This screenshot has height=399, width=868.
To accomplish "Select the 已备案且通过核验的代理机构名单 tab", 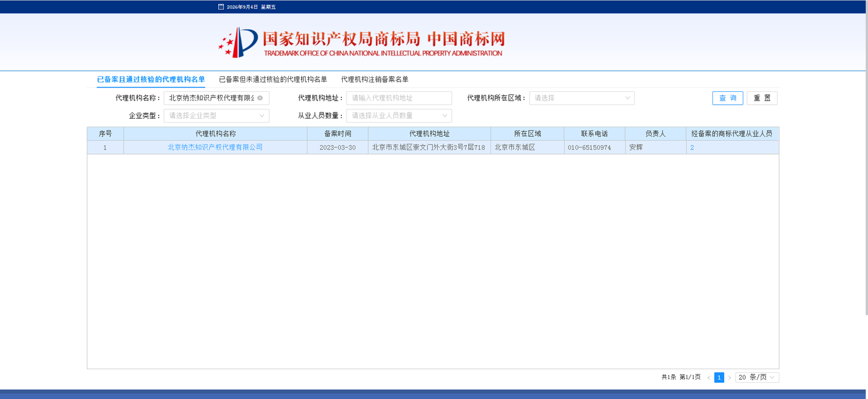I will (x=151, y=79).
